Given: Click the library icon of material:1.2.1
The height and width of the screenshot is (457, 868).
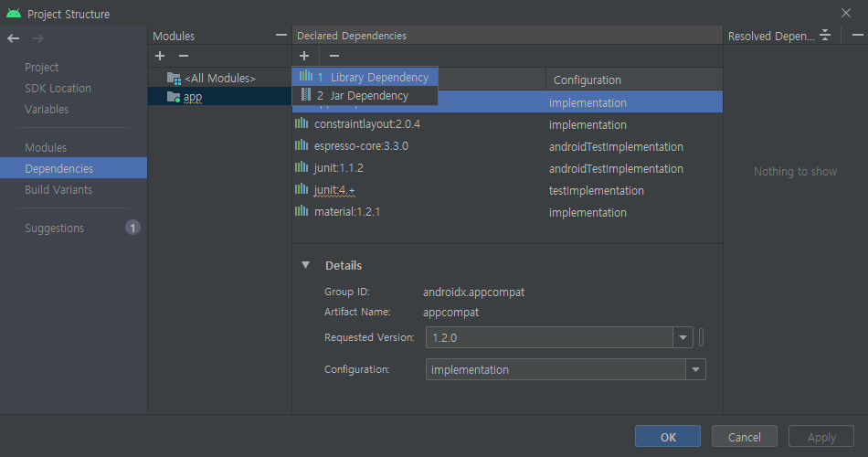Looking at the screenshot, I should (302, 211).
